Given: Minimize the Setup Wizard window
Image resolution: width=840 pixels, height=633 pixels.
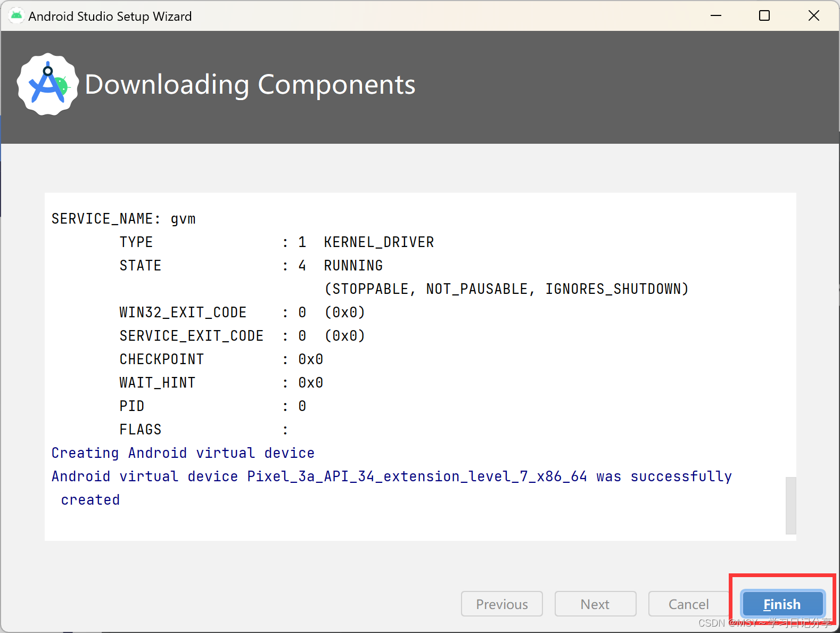Looking at the screenshot, I should [716, 15].
